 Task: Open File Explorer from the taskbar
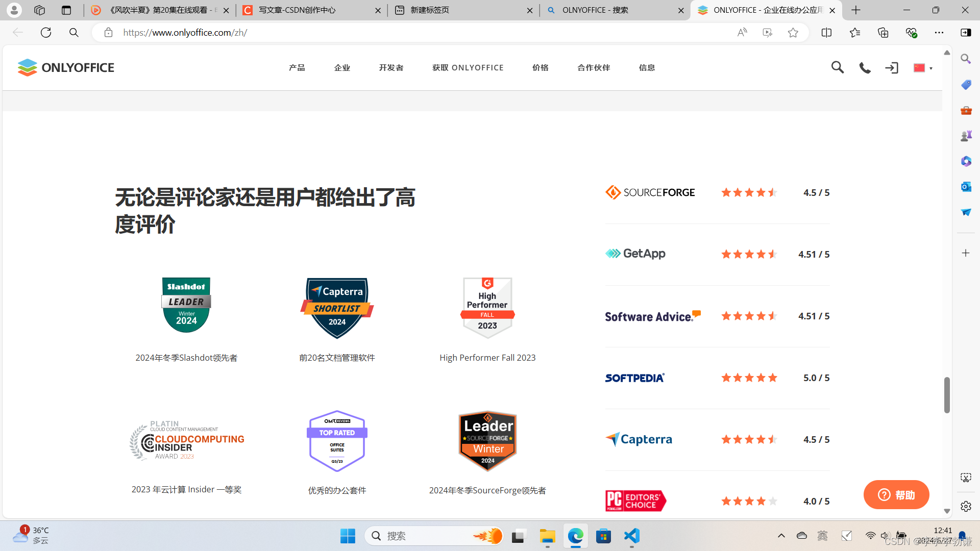tap(547, 536)
